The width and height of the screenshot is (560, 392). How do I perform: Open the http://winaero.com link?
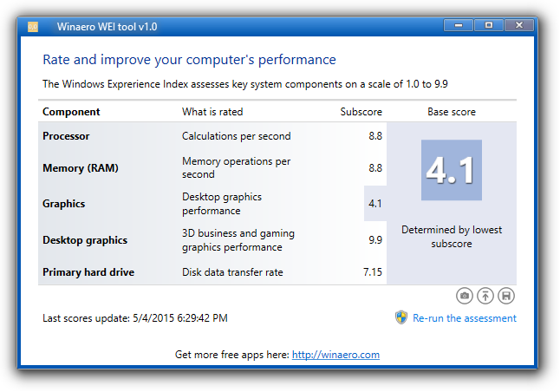(x=335, y=355)
